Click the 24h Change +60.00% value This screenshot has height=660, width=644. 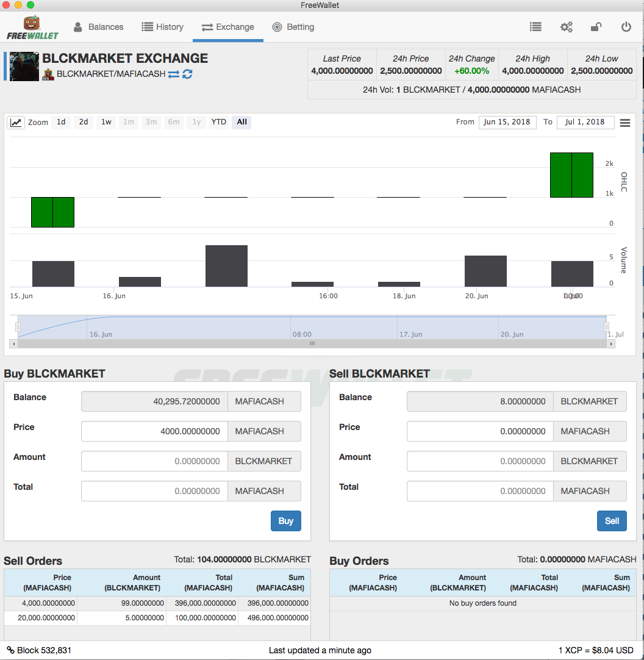click(x=471, y=71)
